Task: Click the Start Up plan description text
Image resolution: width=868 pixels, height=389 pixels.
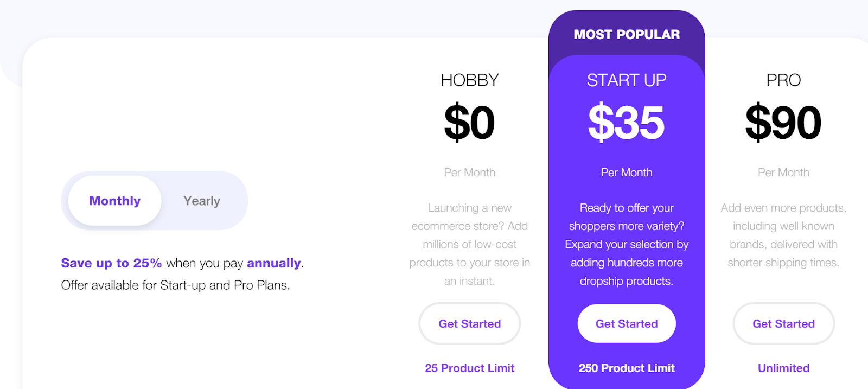Action: pos(626,244)
